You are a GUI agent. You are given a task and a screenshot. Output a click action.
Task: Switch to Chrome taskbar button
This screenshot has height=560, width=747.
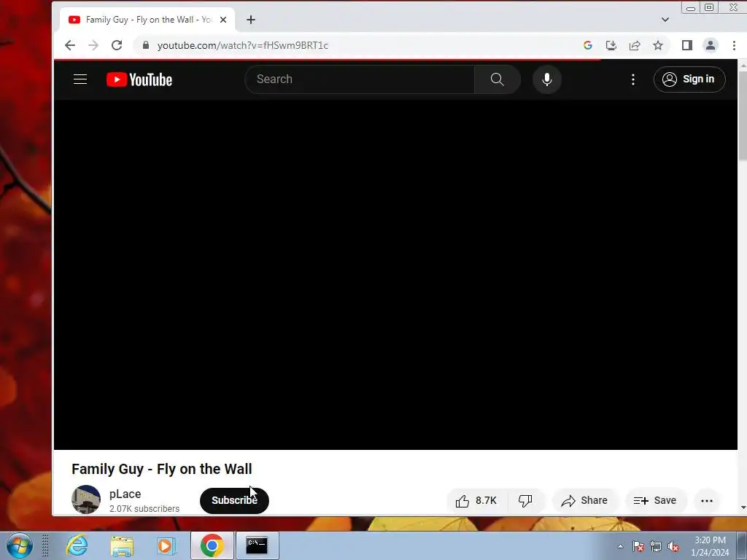pos(212,545)
